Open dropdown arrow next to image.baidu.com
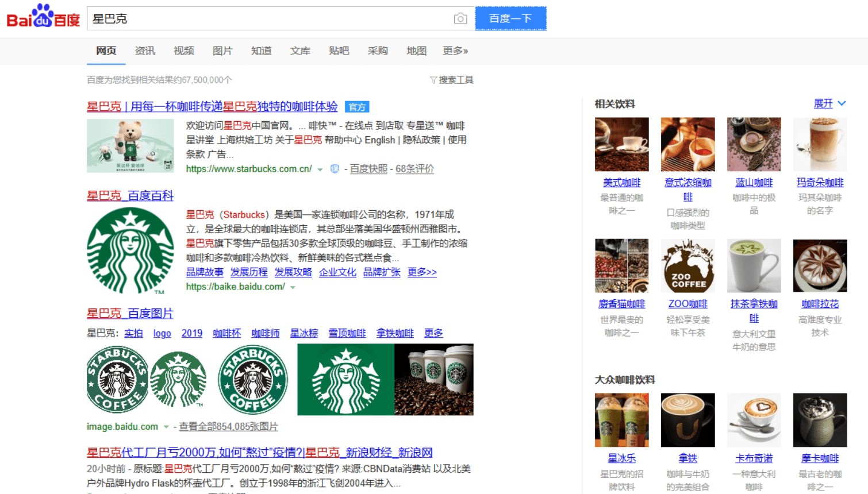Screen dimensions: 868x494 point(166,427)
